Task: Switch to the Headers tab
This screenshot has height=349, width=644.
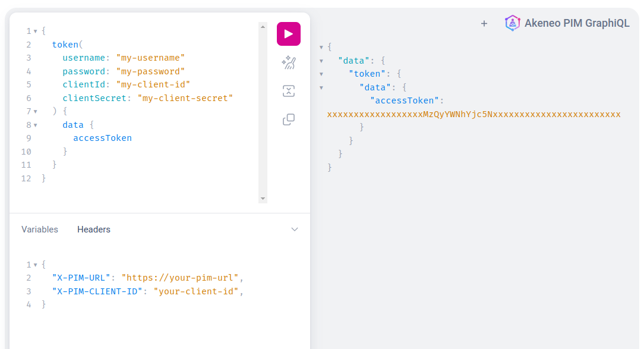Action: [93, 229]
